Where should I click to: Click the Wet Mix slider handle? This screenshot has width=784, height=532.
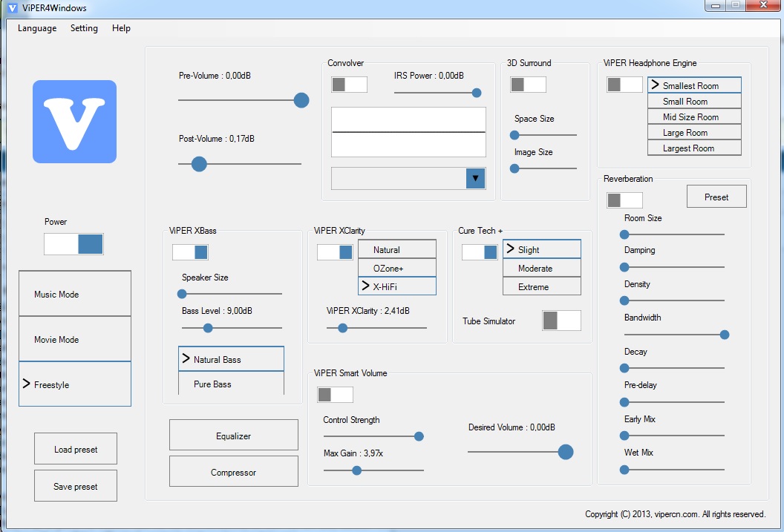tap(624, 470)
